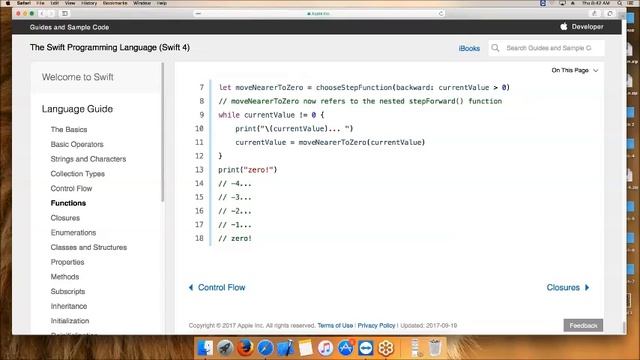The width and height of the screenshot is (640, 360).
Task: Open TeamViewer from the Dock
Action: coord(366,348)
